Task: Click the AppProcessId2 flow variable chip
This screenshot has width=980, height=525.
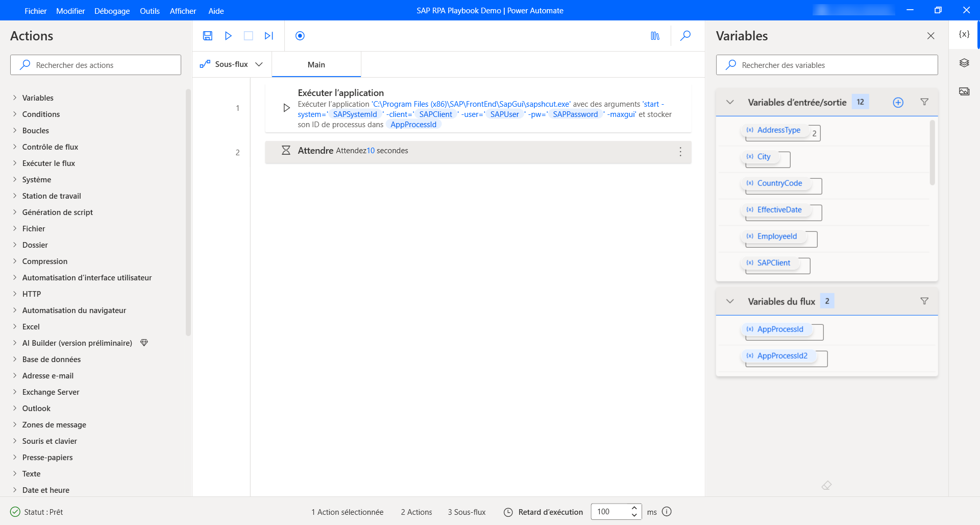Action: point(778,356)
